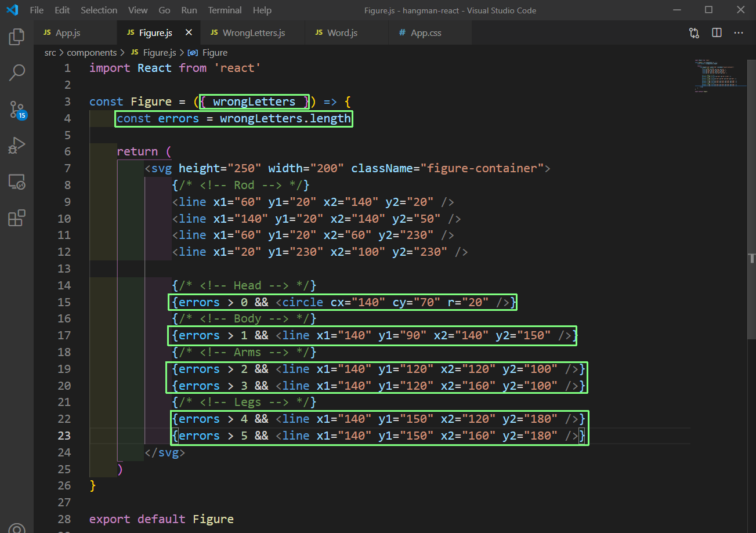The height and width of the screenshot is (533, 756).
Task: Click the Open Changes icon in editor toolbar
Action: tap(694, 33)
